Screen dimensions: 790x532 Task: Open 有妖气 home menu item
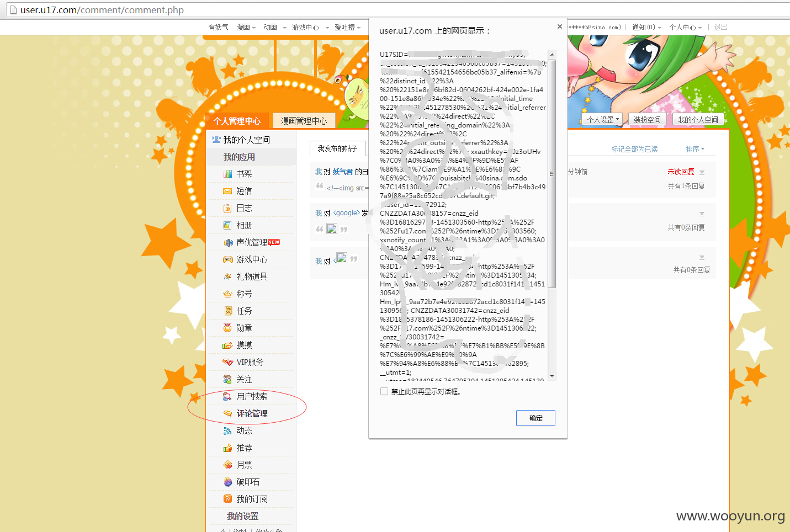pos(218,27)
